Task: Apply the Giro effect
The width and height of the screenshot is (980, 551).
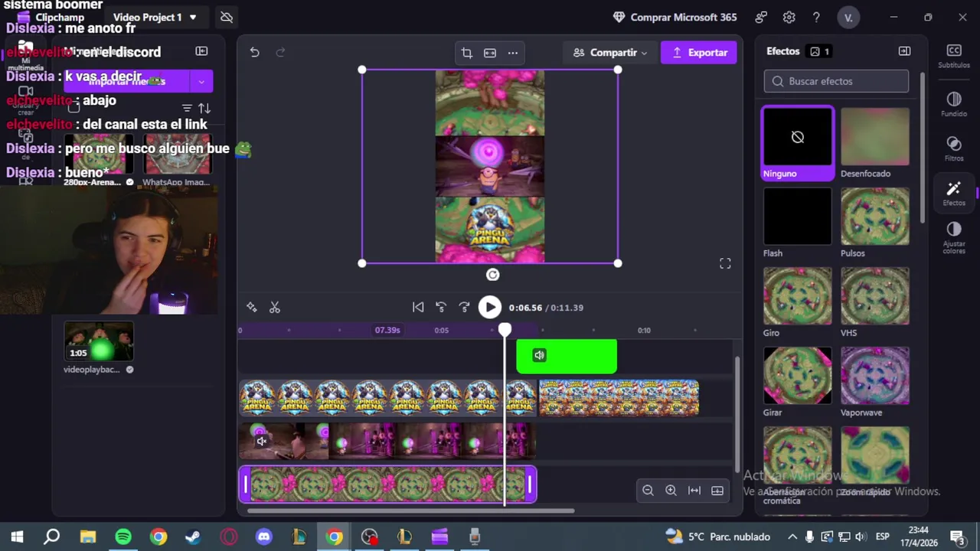Action: pos(798,302)
